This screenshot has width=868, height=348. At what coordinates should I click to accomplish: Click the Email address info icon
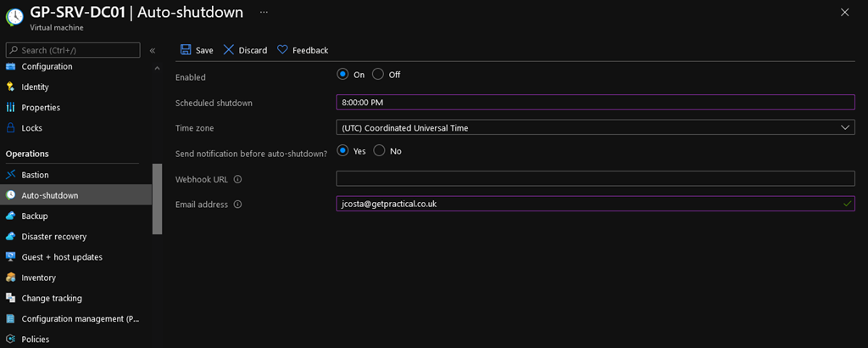(237, 205)
